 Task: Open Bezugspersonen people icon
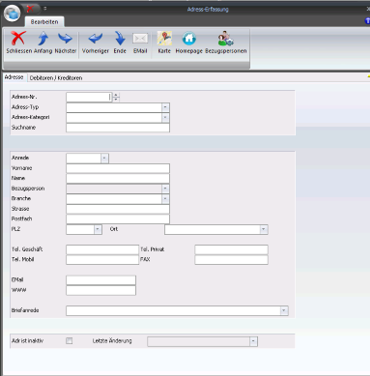[x=226, y=38]
